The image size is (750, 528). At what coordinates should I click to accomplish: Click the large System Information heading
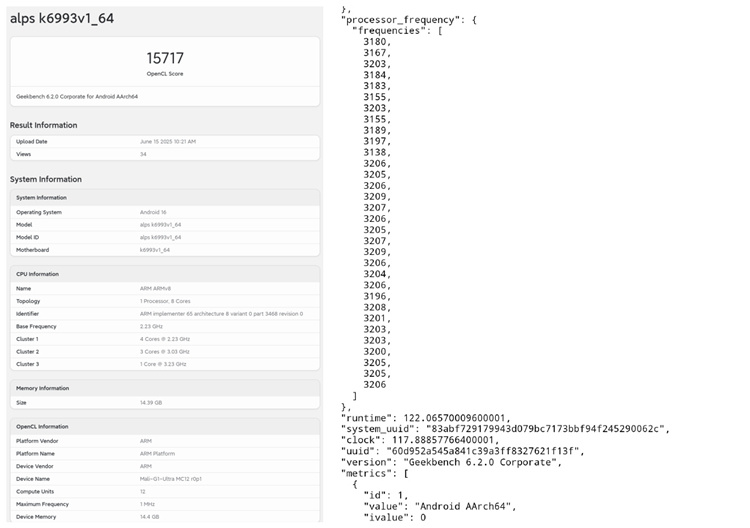46,179
